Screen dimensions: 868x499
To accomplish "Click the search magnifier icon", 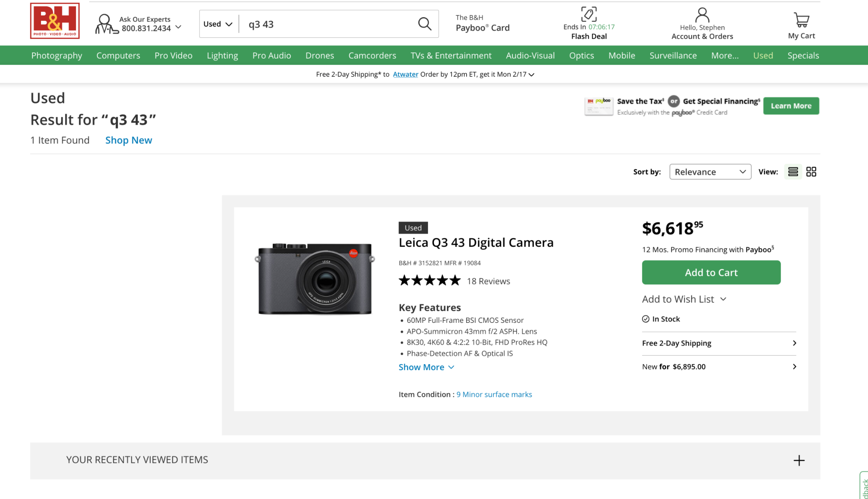I will coord(424,24).
